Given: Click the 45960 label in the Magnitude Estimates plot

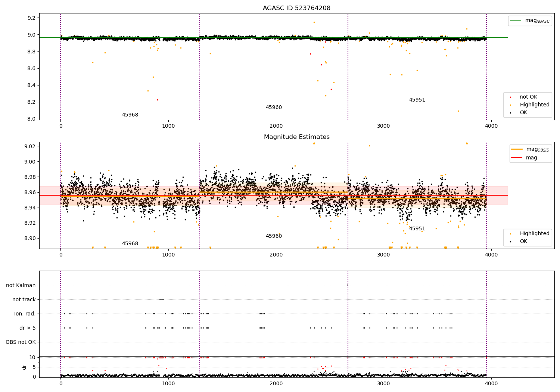Looking at the screenshot, I should [x=274, y=236].
